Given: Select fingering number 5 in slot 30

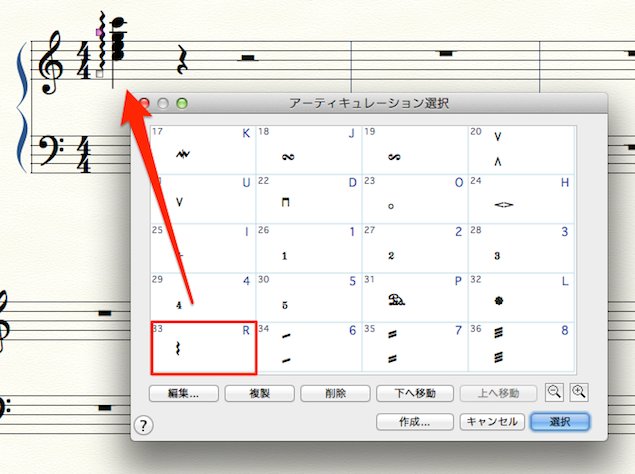Looking at the screenshot, I should click(x=309, y=298).
